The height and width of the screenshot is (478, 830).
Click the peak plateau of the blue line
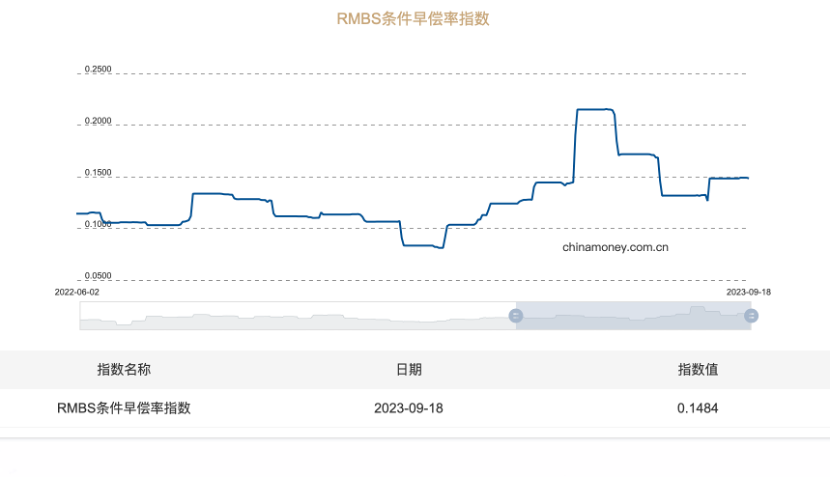tap(594, 110)
